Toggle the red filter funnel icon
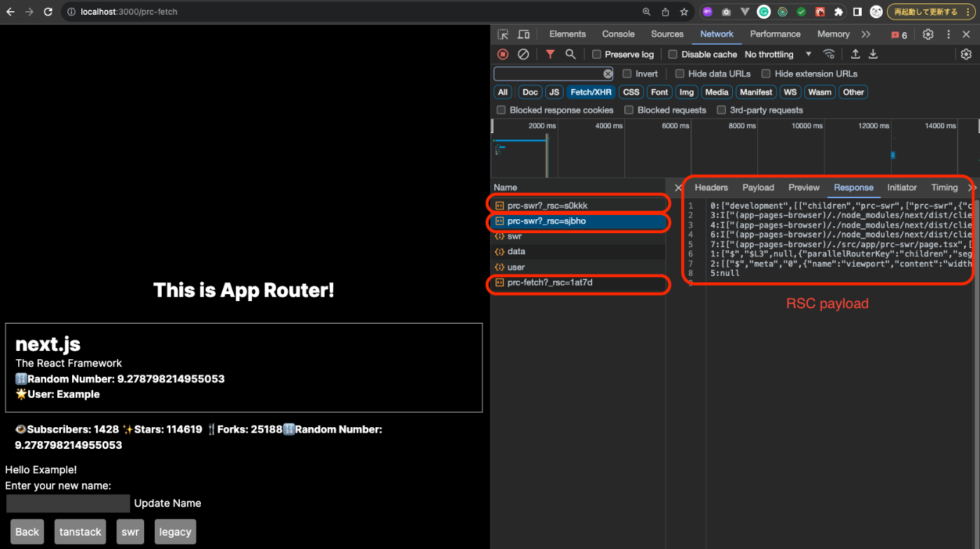 tap(550, 55)
